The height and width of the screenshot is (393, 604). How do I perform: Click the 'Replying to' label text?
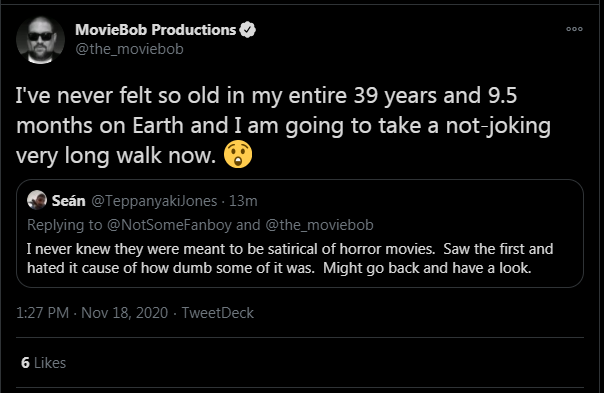(65, 225)
